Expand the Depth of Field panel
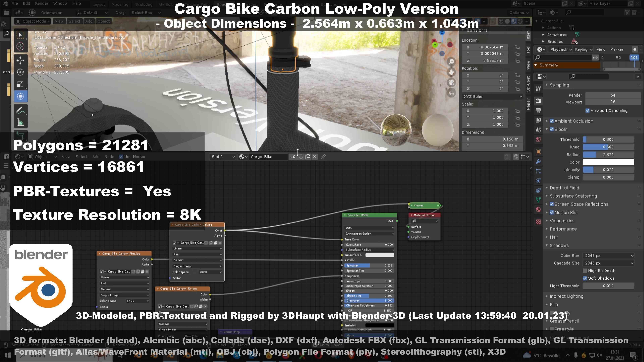The image size is (644, 362). (564, 188)
